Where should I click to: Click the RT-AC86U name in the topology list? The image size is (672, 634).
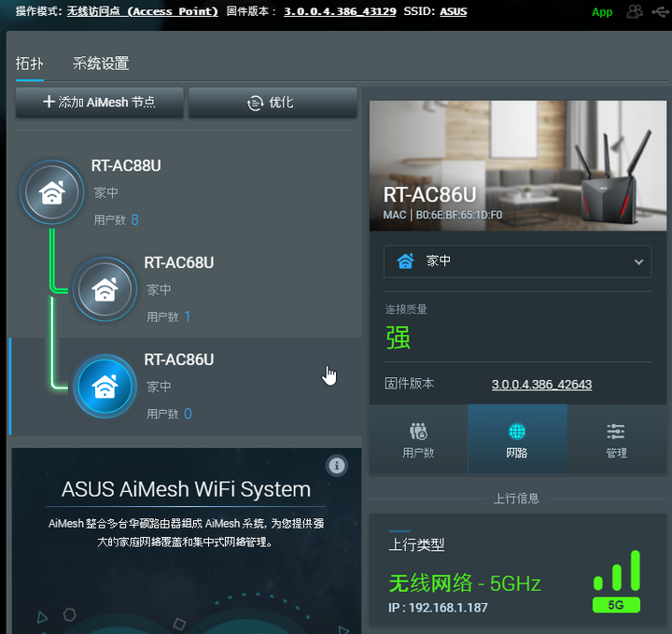178,359
